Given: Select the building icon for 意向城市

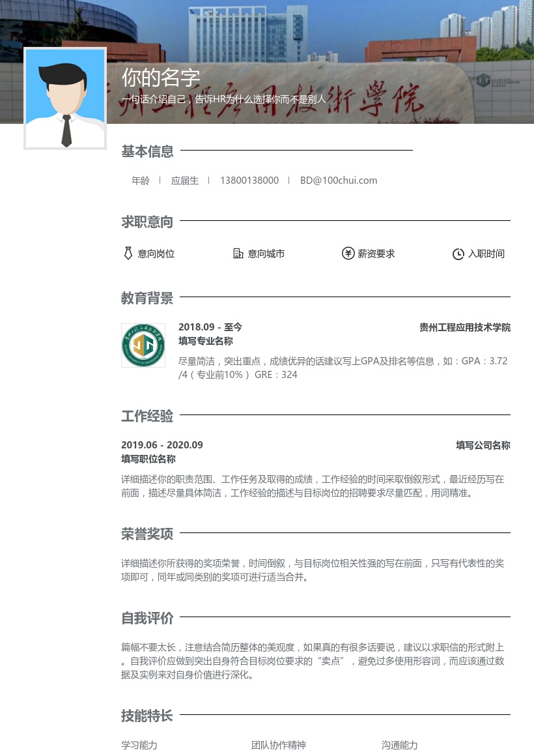Looking at the screenshot, I should coord(238,254).
